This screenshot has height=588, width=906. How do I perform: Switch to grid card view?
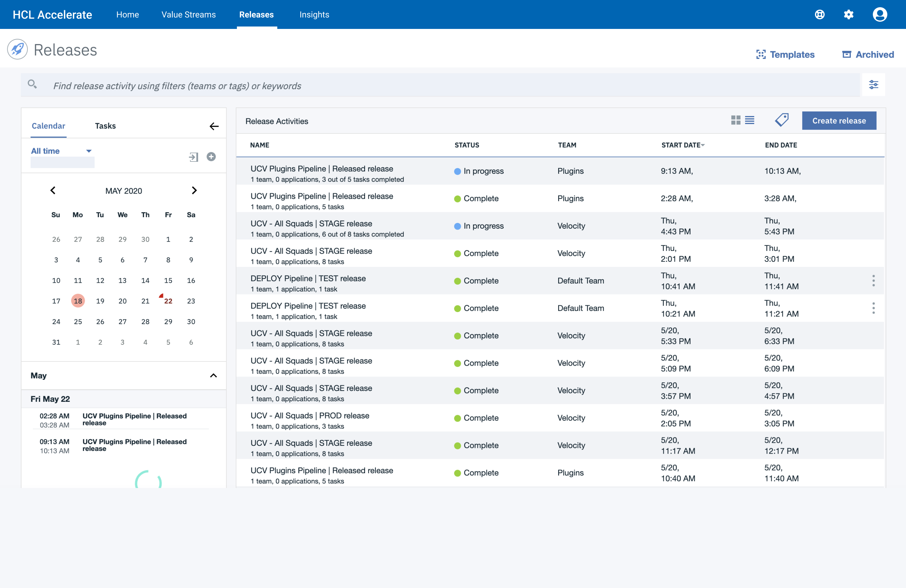[735, 120]
